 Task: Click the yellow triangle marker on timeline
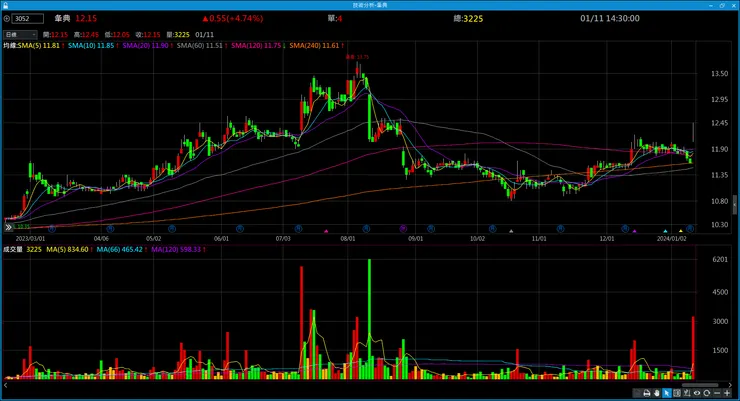click(681, 231)
